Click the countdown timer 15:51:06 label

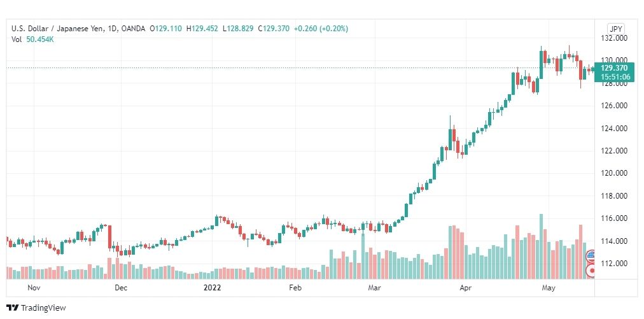[x=613, y=76]
